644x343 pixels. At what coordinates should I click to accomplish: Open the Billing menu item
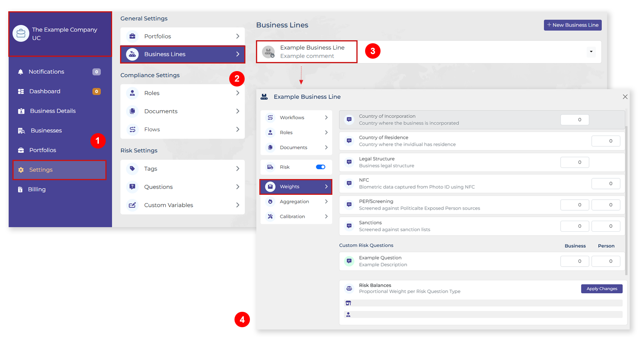tap(59, 190)
